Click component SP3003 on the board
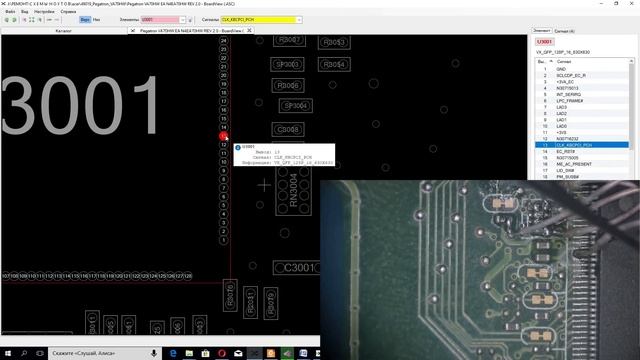The width and height of the screenshot is (640, 360). (x=287, y=64)
